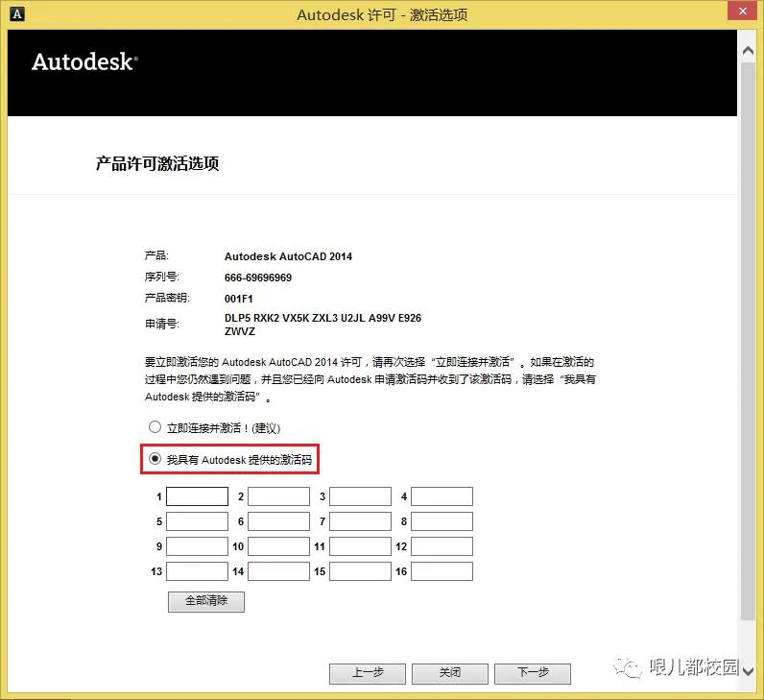Click the '申请号:' label
The width and height of the screenshot is (764, 700).
click(x=162, y=324)
